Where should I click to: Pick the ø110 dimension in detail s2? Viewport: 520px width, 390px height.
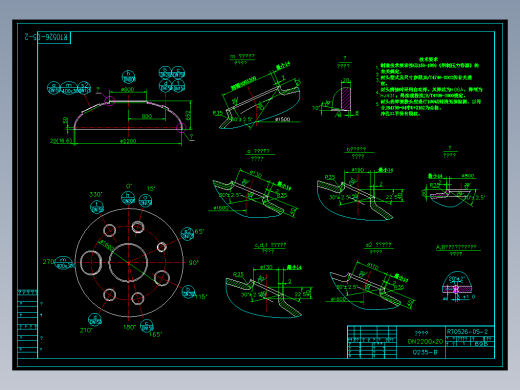pos(372,266)
